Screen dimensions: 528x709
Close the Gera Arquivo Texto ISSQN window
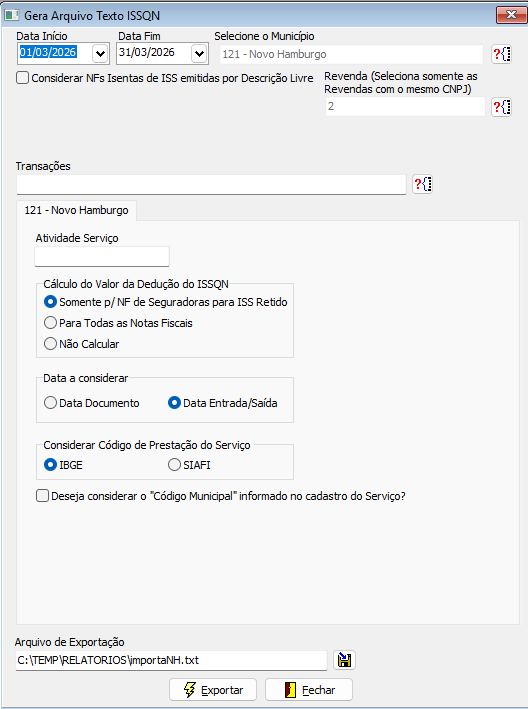click(x=511, y=15)
